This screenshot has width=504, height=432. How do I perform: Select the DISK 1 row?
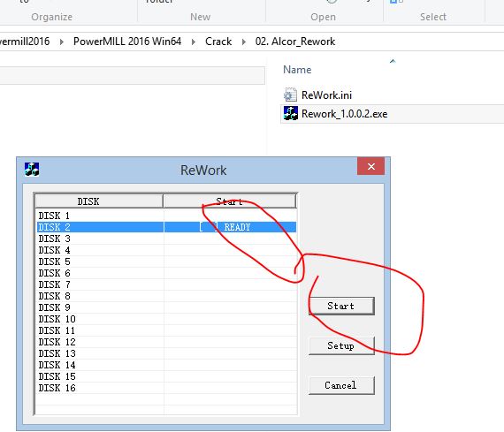(x=166, y=216)
